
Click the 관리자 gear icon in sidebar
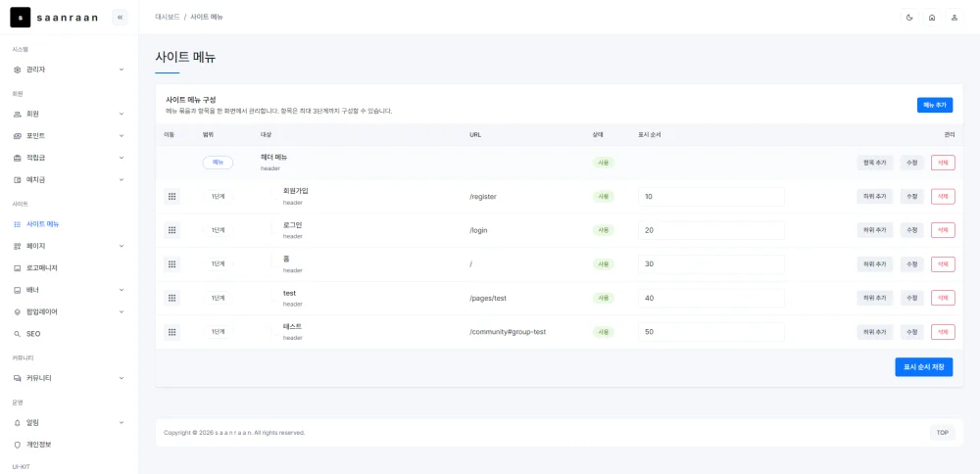[18, 70]
